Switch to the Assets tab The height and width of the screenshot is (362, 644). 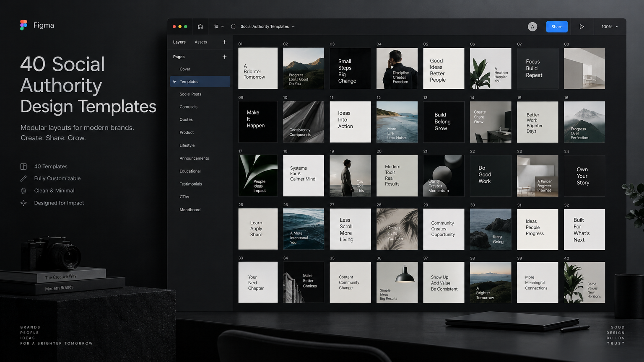(201, 42)
